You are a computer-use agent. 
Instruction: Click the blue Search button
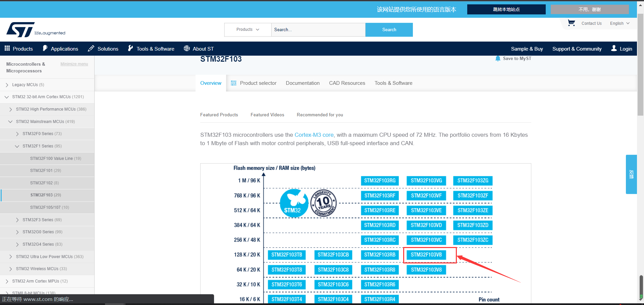(x=389, y=29)
